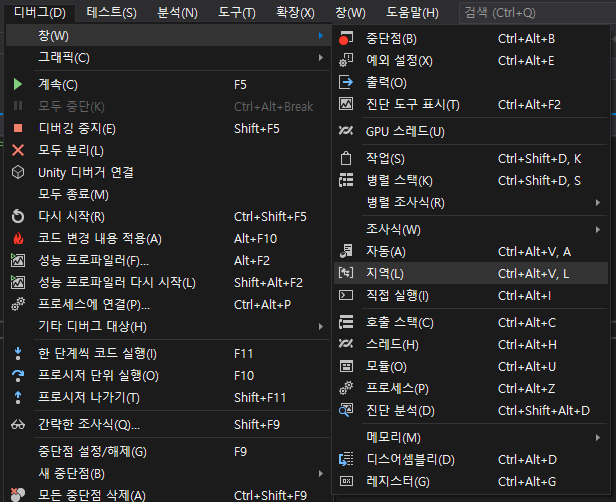The height and width of the screenshot is (502, 616).
Task: Click the Step Into arrow icon
Action: [x=18, y=354]
